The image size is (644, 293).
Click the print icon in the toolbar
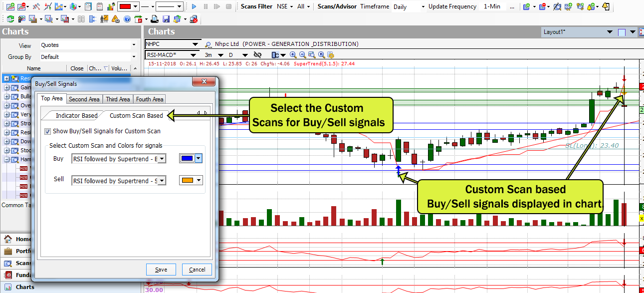point(154,18)
